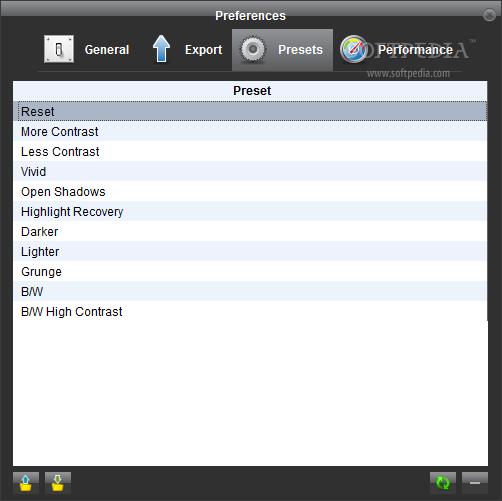Viewport: 502px width, 501px height.
Task: Click the green refresh presets icon
Action: pos(443,482)
